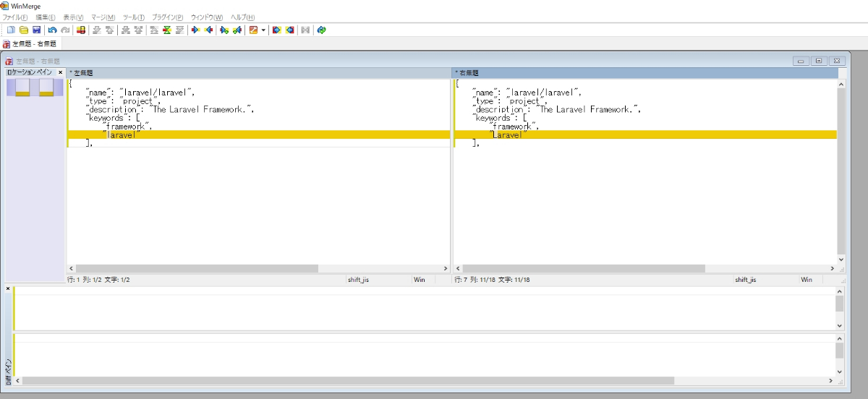Close the ロケーション ペイン panel
Viewport: 868px width, 399px height.
pyautogui.click(x=61, y=72)
